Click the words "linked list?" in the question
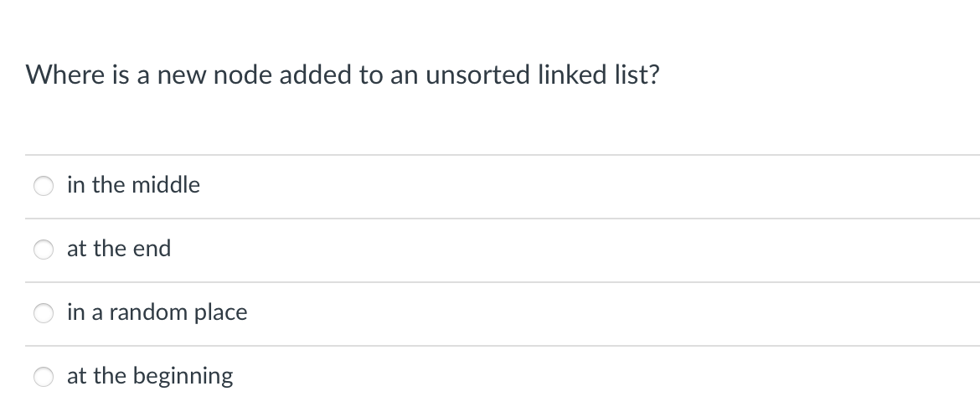Image resolution: width=980 pixels, height=412 pixels. click(x=599, y=75)
